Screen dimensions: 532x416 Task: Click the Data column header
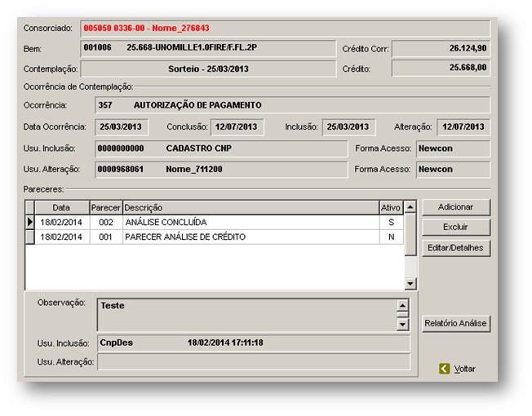point(62,207)
